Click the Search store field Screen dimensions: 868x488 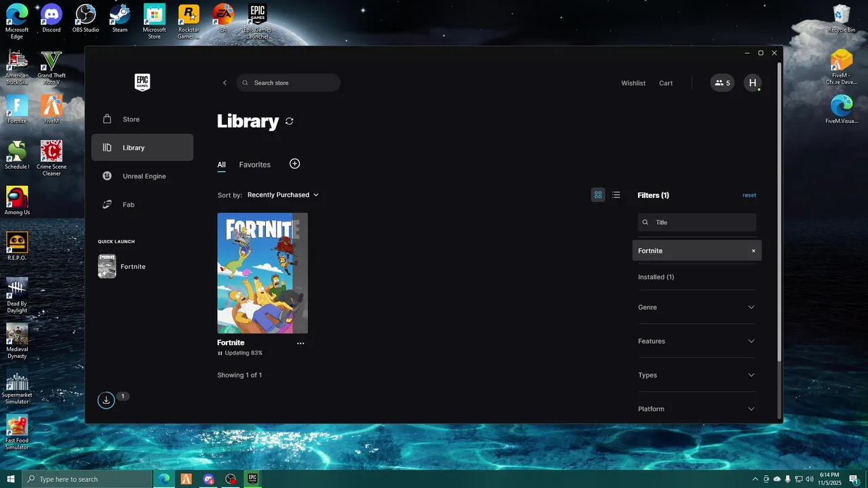288,83
